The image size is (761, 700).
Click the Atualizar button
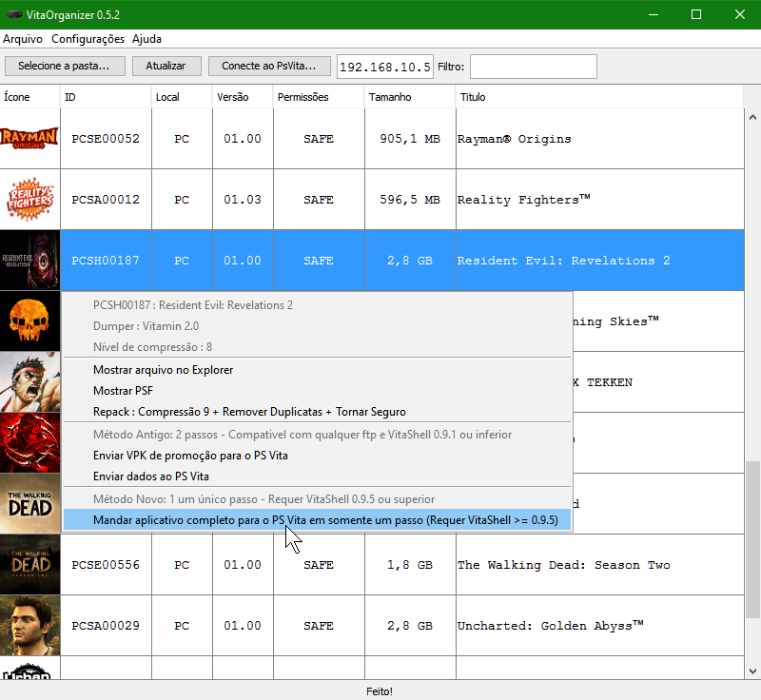coord(166,66)
